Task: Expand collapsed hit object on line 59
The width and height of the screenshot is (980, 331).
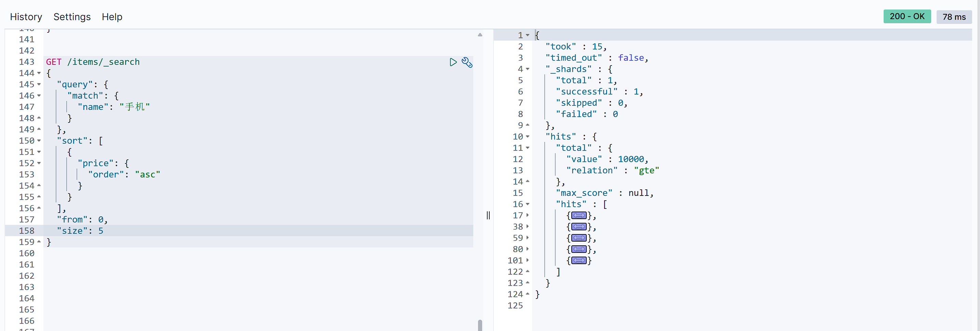Action: pos(578,238)
